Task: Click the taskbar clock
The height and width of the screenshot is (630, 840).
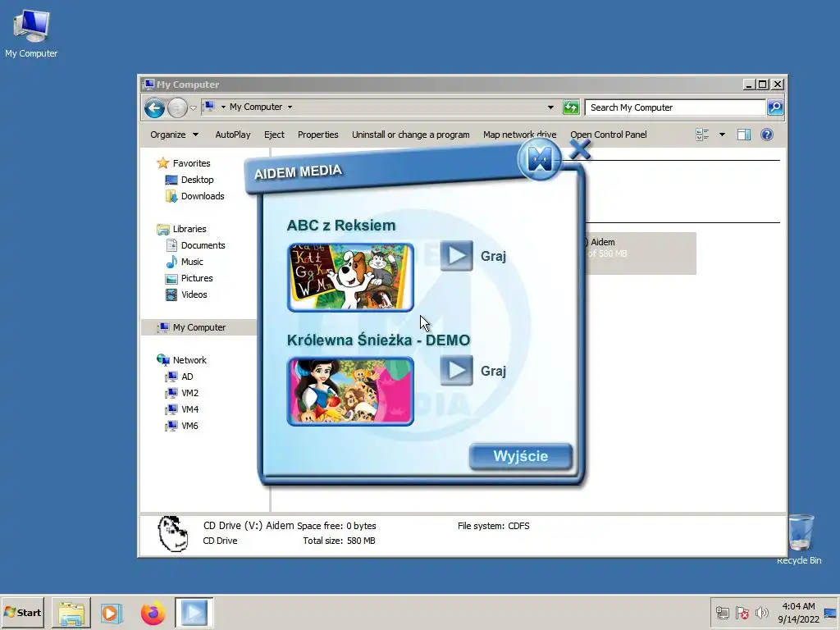Action: click(798, 613)
